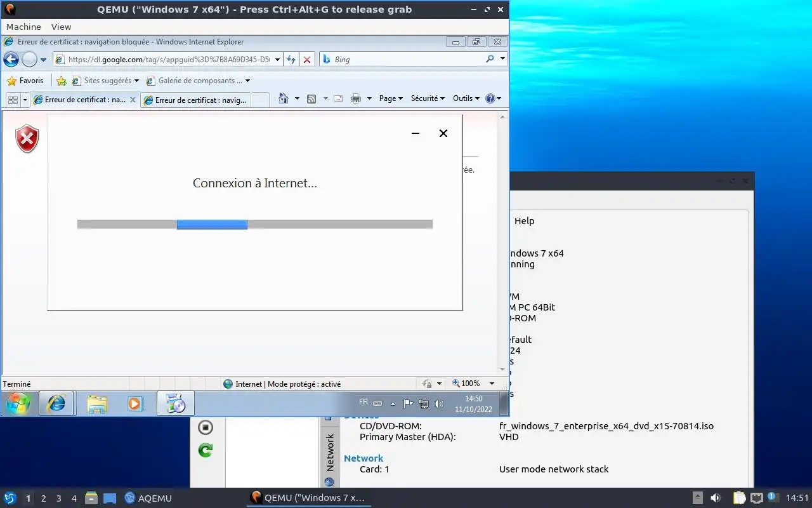Open a new blank tab

click(259, 100)
